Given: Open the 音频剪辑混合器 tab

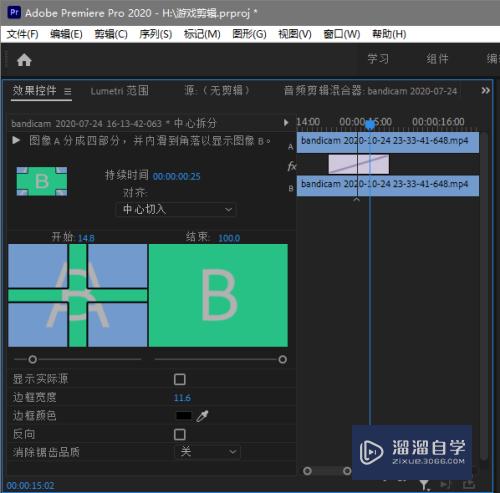Looking at the screenshot, I should 370,91.
